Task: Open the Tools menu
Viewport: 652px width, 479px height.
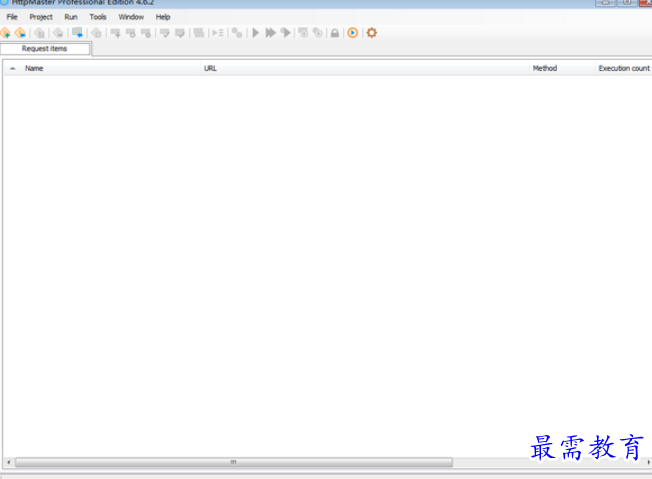Action: 98,17
